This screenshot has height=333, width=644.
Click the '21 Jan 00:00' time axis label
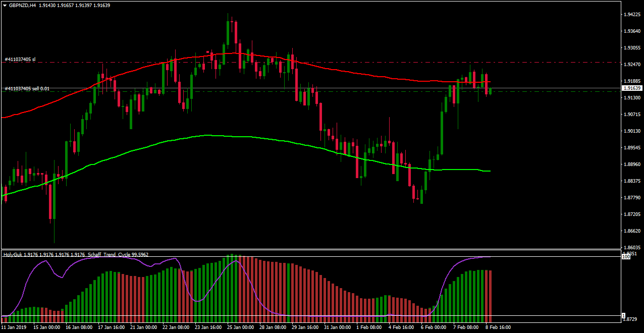pos(144,327)
